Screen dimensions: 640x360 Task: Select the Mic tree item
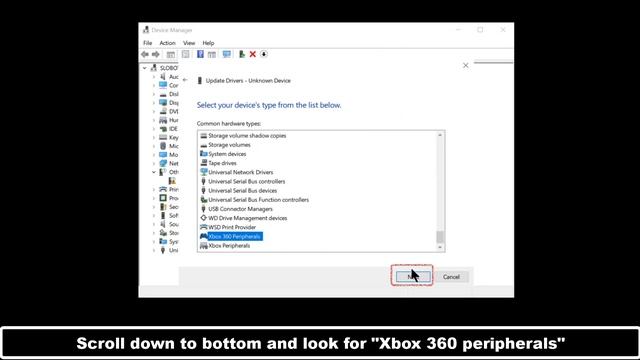pos(174,146)
